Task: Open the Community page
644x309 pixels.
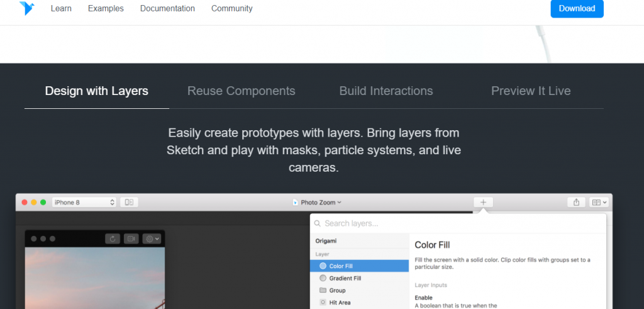Action: (231, 8)
